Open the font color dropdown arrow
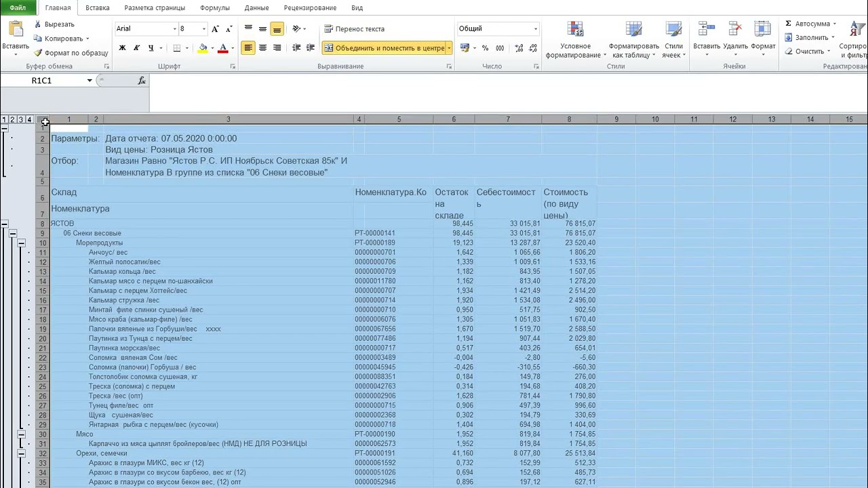Image resolution: width=868 pixels, height=488 pixels. [x=232, y=48]
